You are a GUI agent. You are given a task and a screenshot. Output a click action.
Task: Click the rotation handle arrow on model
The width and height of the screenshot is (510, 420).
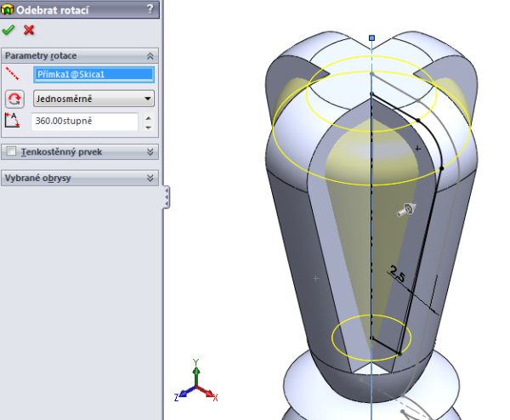(406, 210)
